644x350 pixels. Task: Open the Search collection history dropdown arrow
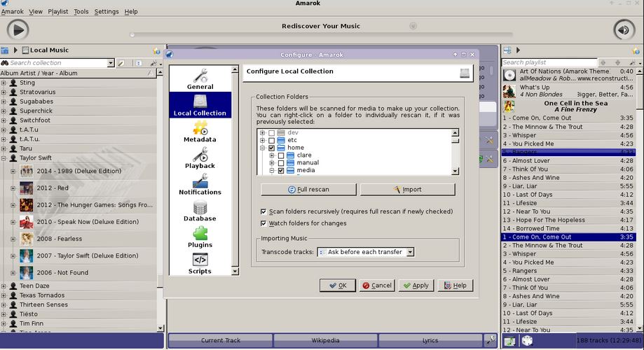coord(111,63)
